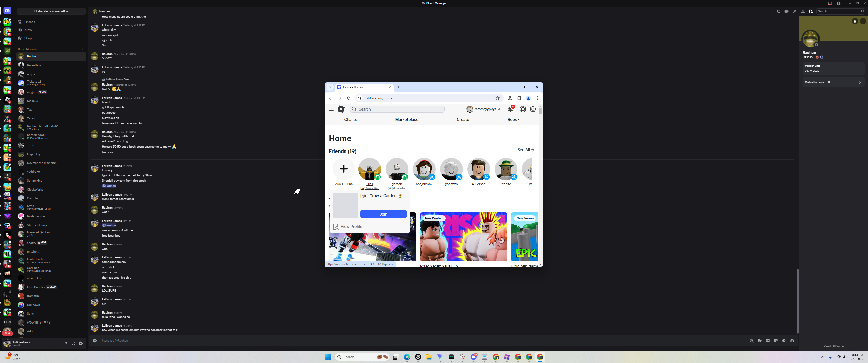This screenshot has width=868, height=363.
Task: Expand Mutual Servers list
Action: tap(833, 82)
